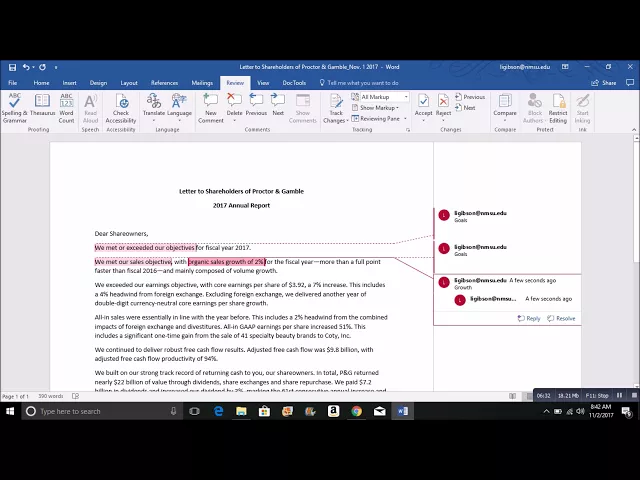Open Google Chrome from taskbar
640x480 pixels.
point(356,411)
